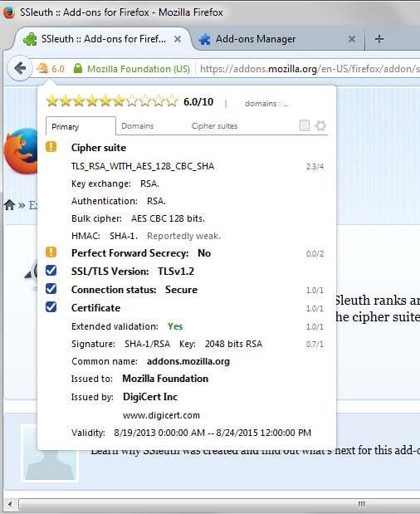Screen dimensions: 420x514
Task: Click the Perfect Forward Secrecy warning icon
Action: click(51, 252)
